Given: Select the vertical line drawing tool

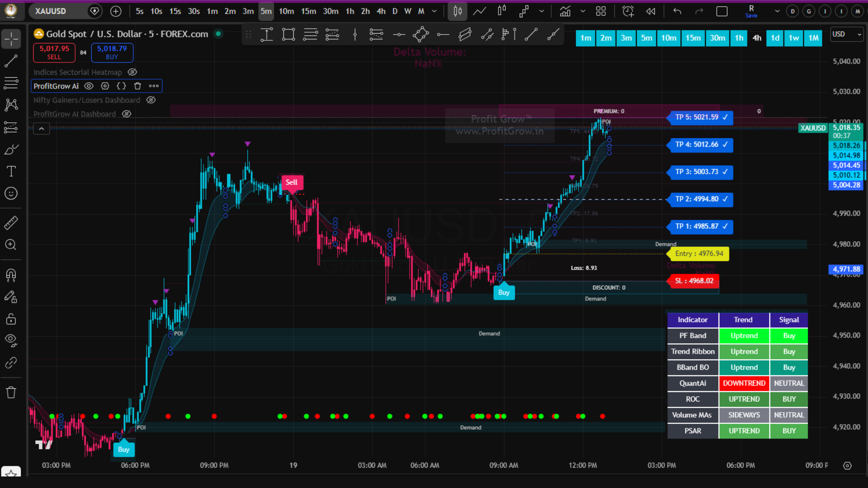Looking at the screenshot, I should 355,34.
